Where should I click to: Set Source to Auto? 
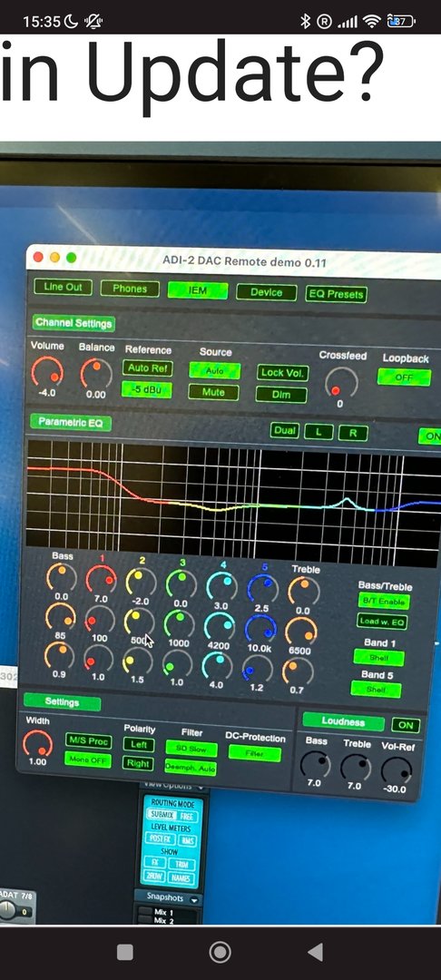click(x=214, y=370)
